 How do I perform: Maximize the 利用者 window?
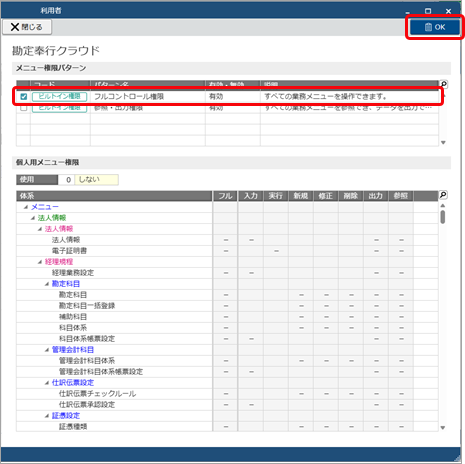428,11
